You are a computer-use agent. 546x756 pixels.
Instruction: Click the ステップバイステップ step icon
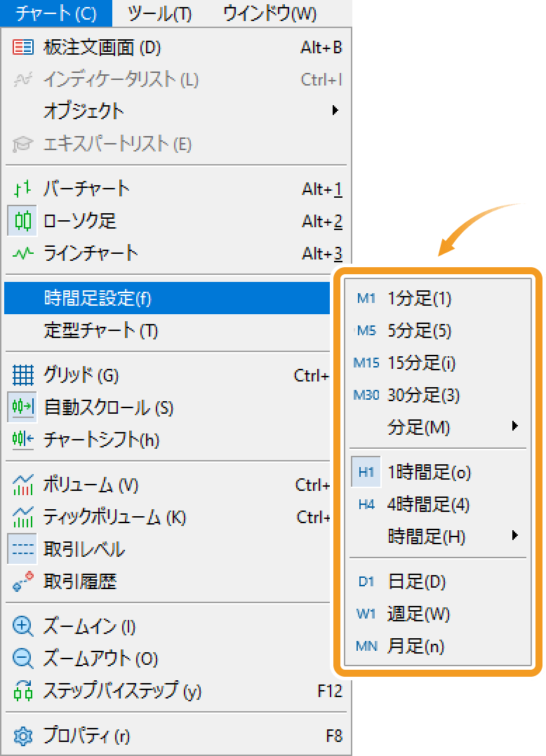tap(22, 690)
